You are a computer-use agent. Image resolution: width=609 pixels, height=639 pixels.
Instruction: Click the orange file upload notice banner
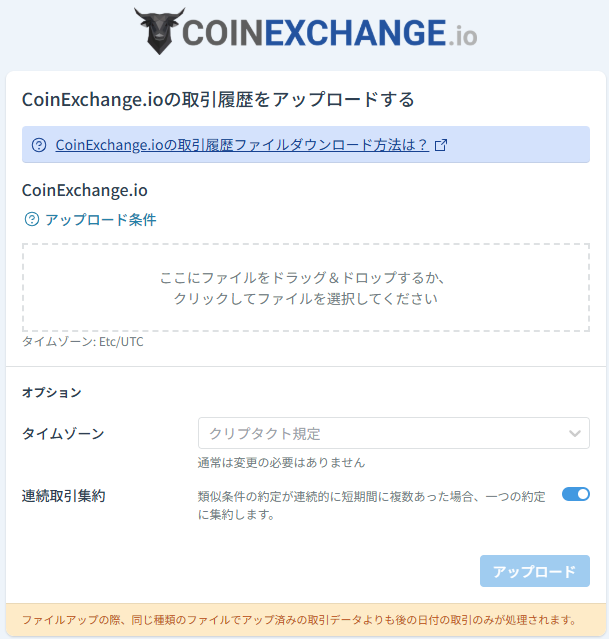306,620
